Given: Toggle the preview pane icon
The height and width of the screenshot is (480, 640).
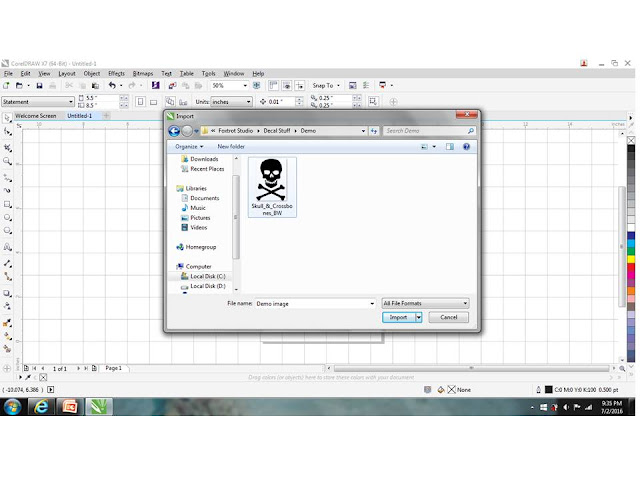Looking at the screenshot, I should pos(450,147).
